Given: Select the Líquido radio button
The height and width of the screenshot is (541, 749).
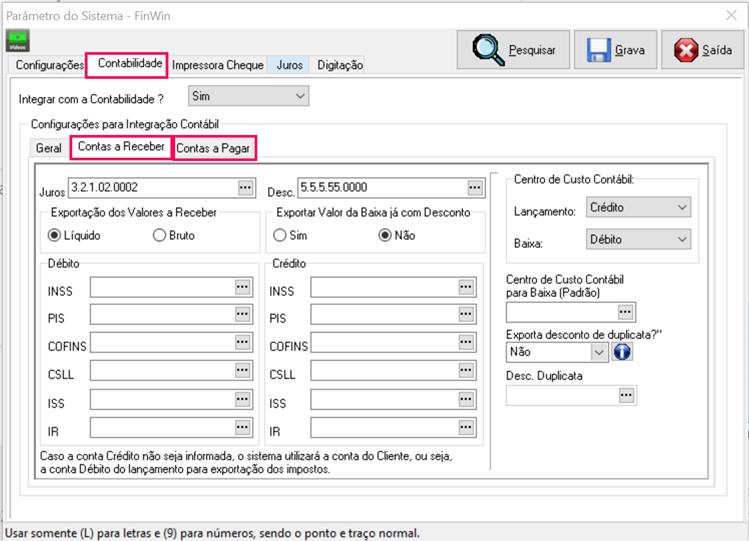Looking at the screenshot, I should (54, 236).
